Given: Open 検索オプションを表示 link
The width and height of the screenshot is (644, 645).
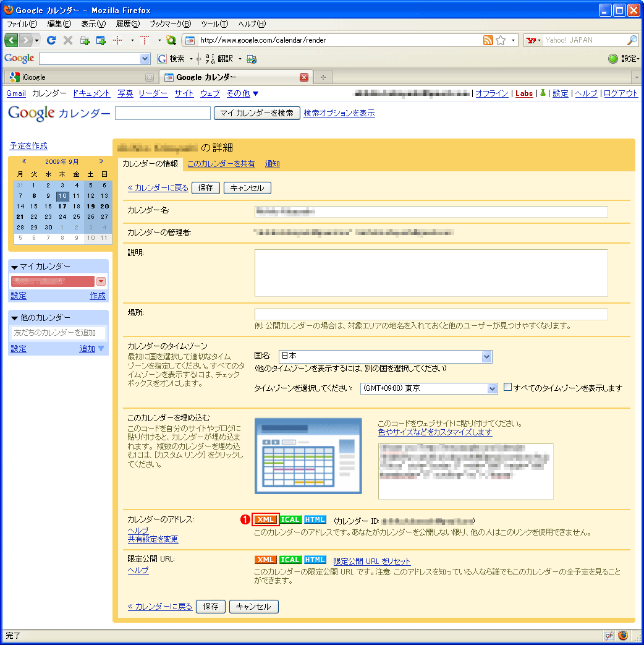Looking at the screenshot, I should 339,113.
